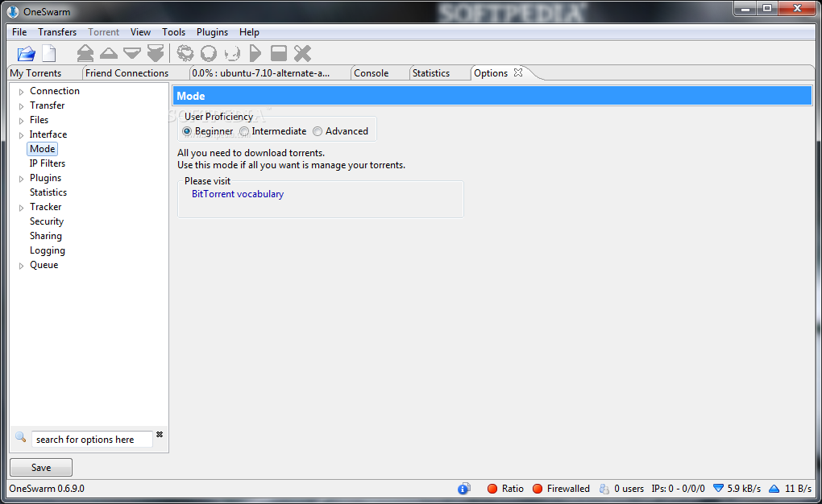Viewport: 822px width, 504px height.
Task: Select Statistics in options tree
Action: point(48,192)
